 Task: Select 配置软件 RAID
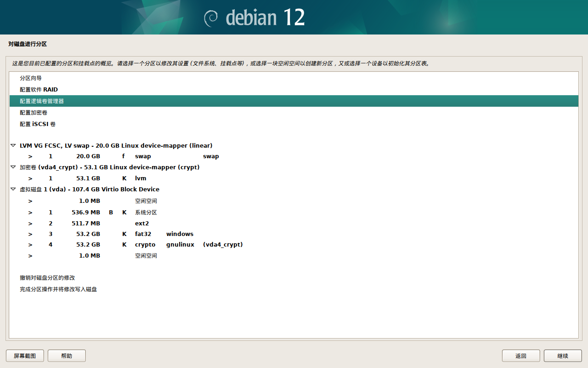294,90
